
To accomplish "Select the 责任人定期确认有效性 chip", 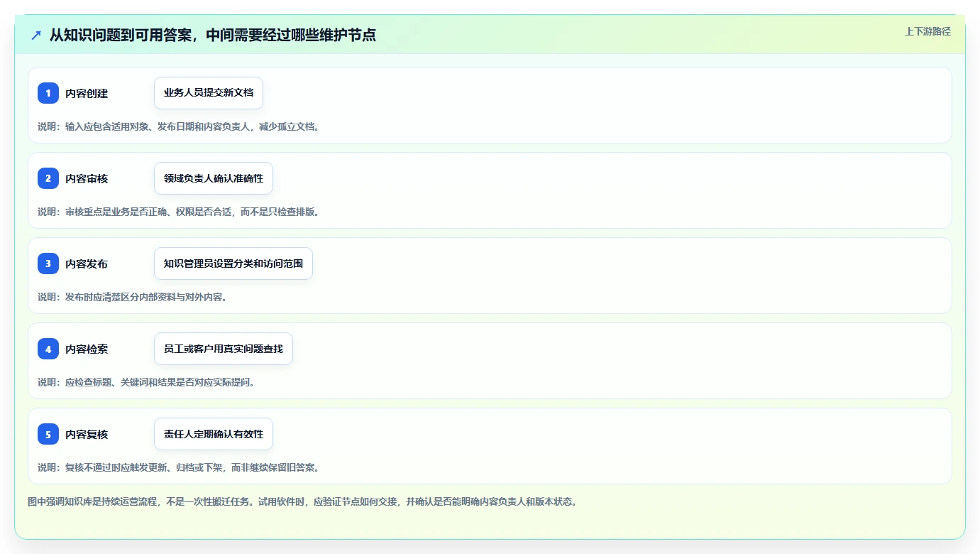I will [214, 434].
